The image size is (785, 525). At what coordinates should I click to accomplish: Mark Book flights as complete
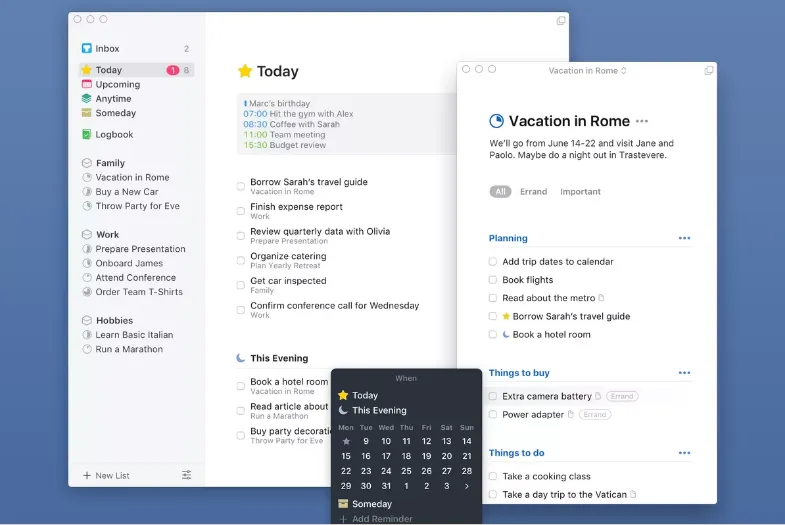click(493, 280)
